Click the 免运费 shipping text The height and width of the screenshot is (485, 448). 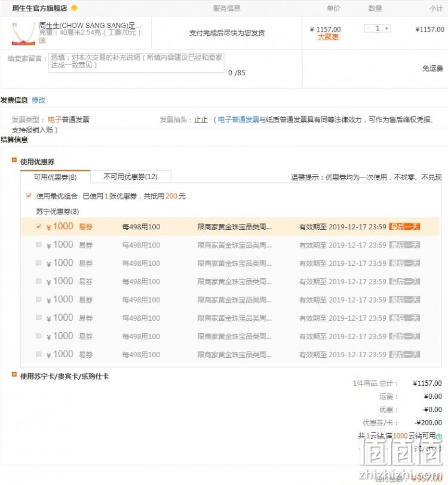pyautogui.click(x=432, y=68)
